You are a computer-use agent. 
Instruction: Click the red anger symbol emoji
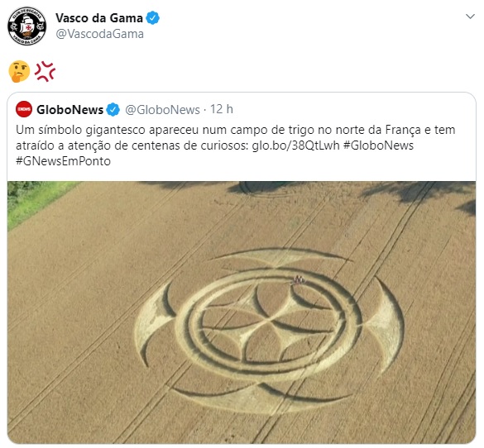click(x=45, y=72)
